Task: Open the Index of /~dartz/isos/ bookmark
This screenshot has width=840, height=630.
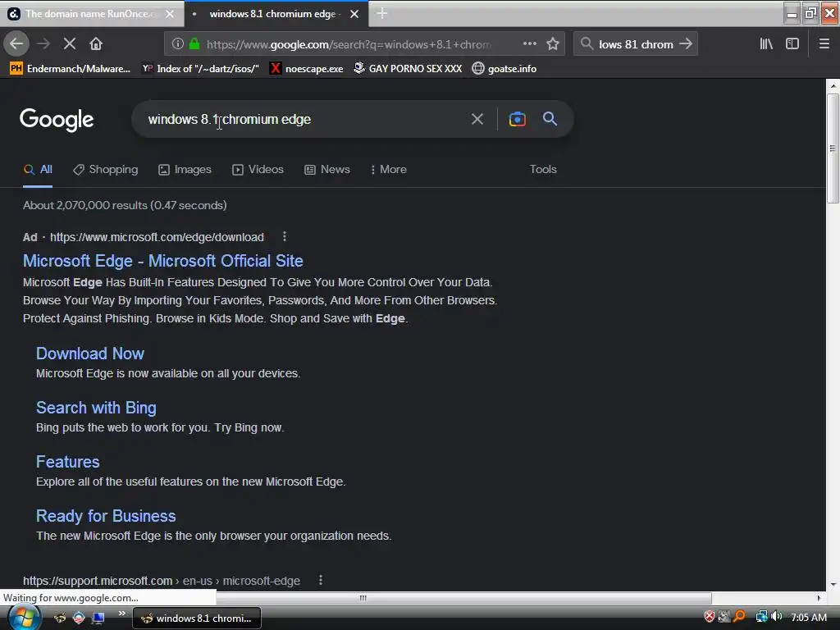Action: point(200,69)
